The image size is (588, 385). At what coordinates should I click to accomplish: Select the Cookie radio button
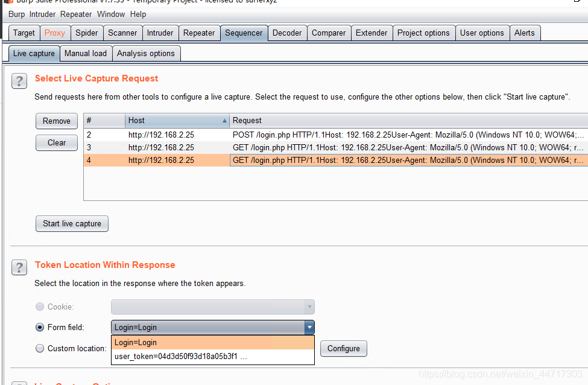(40, 307)
